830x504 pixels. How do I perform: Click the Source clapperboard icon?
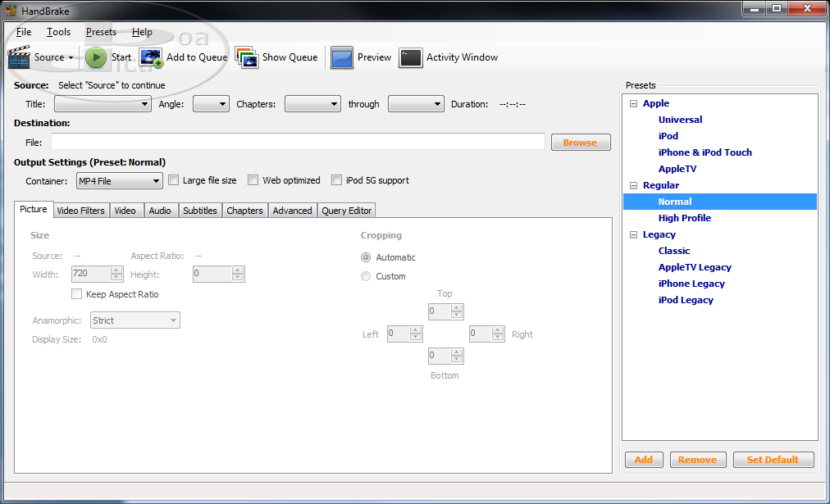[19, 57]
